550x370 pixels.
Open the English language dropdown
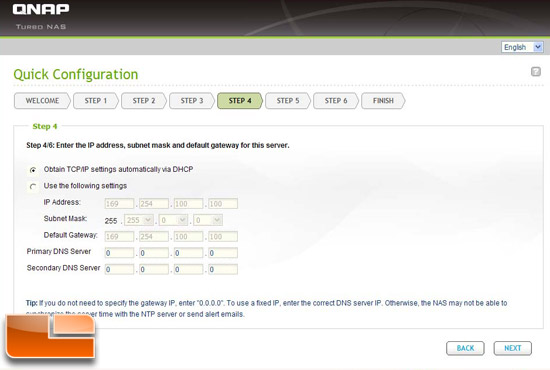click(x=522, y=47)
